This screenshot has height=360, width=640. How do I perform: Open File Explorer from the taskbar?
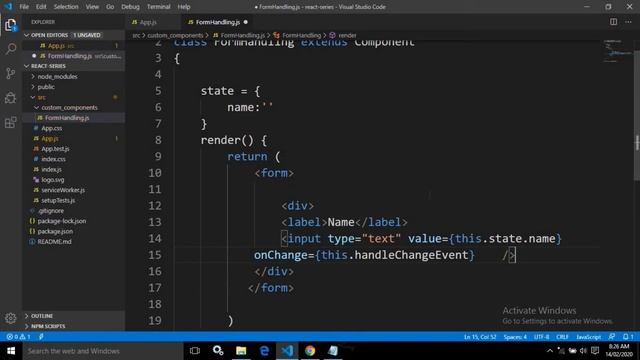241,351
